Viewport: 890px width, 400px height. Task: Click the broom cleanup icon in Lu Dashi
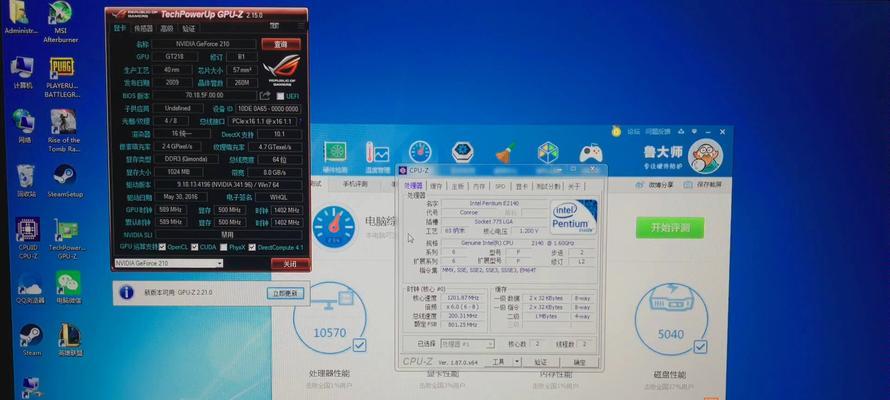tap(505, 153)
